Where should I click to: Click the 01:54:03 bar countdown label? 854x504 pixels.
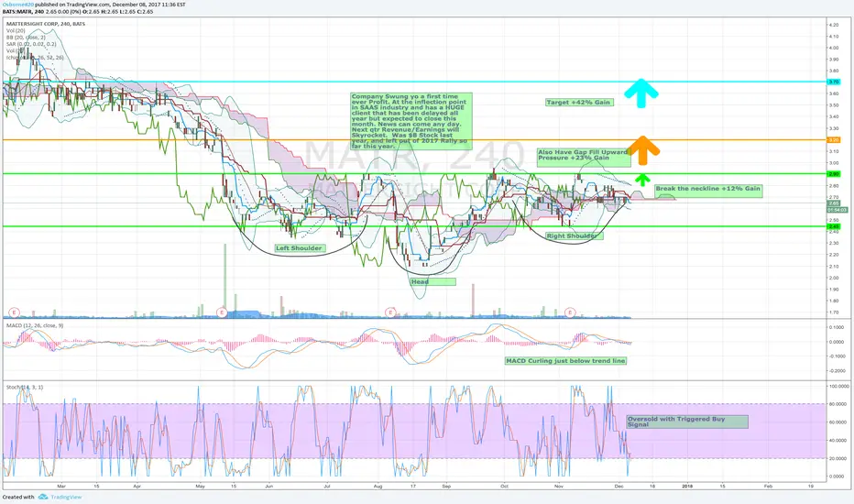point(838,209)
